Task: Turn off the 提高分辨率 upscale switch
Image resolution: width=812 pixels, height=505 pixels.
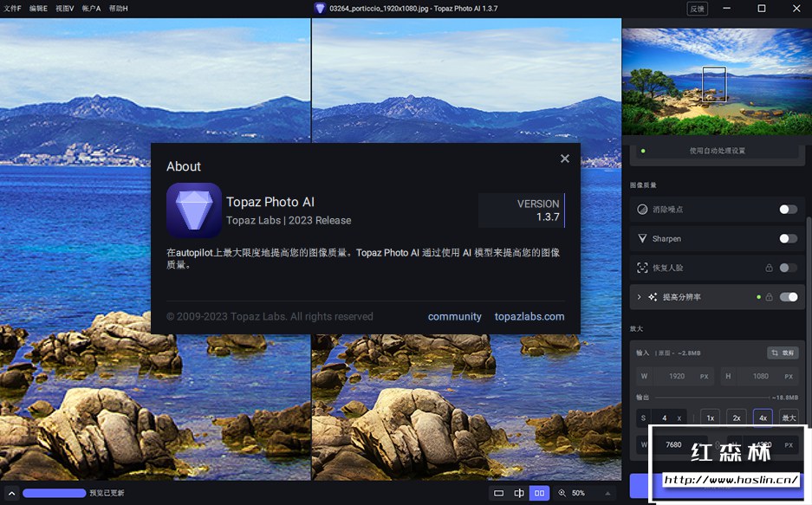Action: [x=789, y=297]
